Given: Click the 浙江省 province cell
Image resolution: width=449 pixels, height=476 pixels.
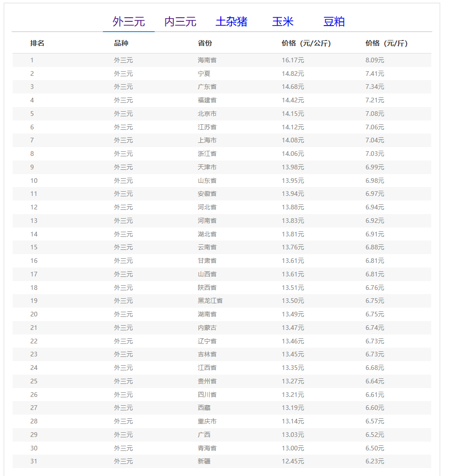Looking at the screenshot, I should (207, 154).
